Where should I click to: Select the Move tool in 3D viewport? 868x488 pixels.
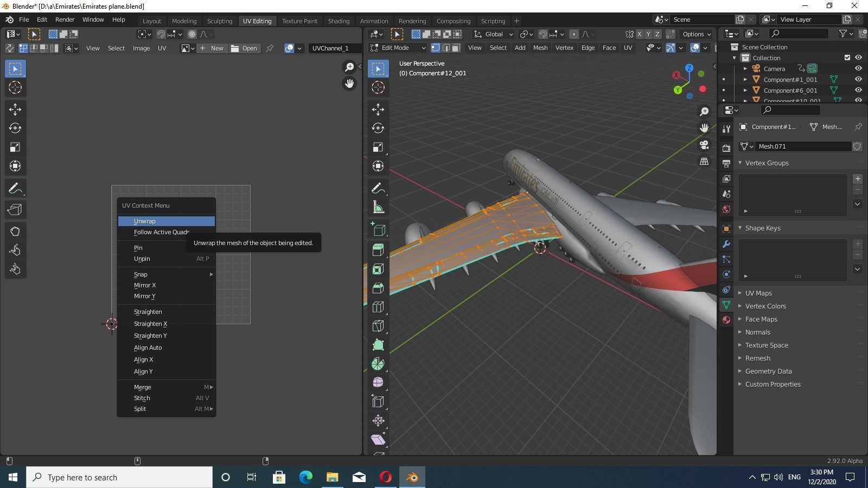coord(378,109)
